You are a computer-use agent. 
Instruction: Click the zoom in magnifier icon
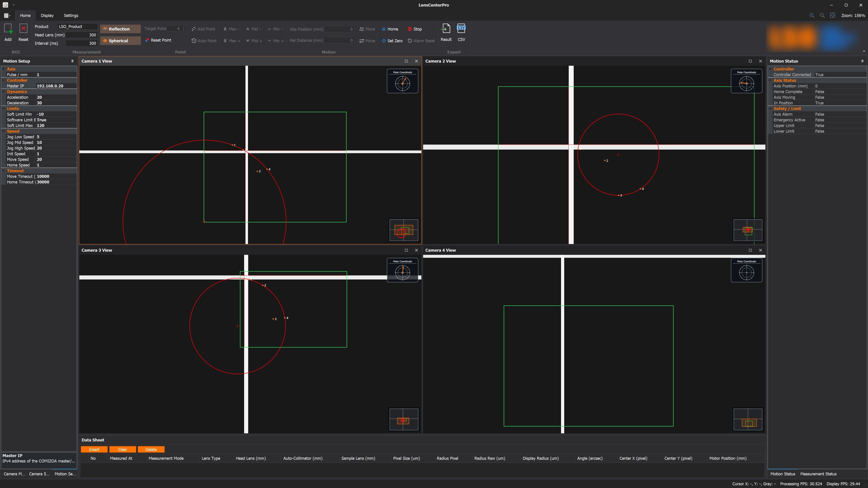[x=812, y=16]
